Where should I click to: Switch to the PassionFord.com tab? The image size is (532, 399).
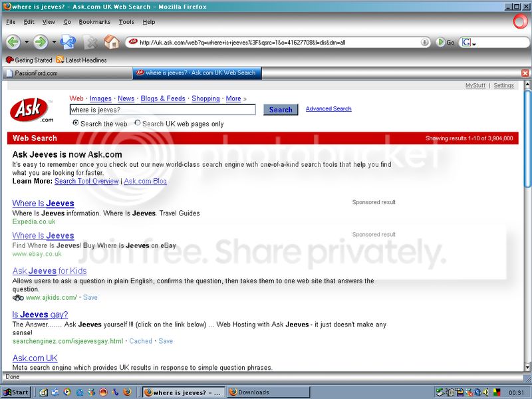point(67,73)
